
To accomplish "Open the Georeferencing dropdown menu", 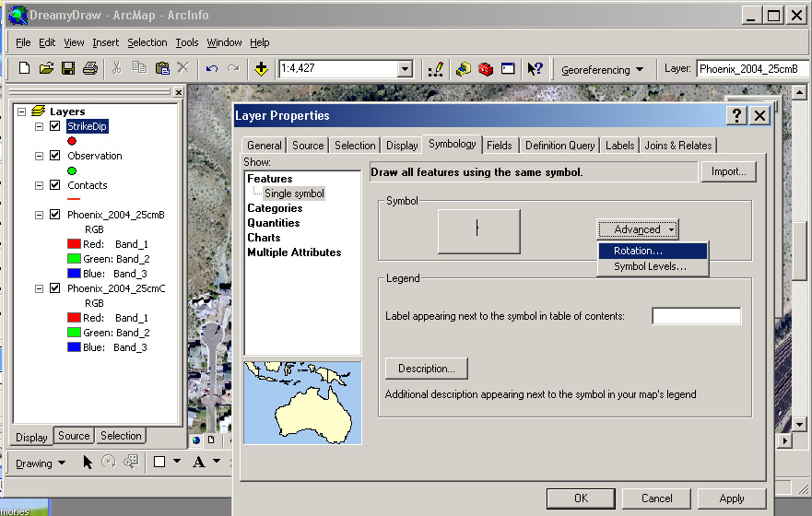I will pos(602,69).
